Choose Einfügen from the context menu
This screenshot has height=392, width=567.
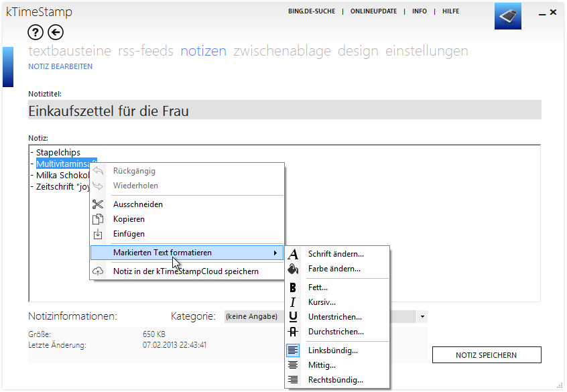click(187, 234)
